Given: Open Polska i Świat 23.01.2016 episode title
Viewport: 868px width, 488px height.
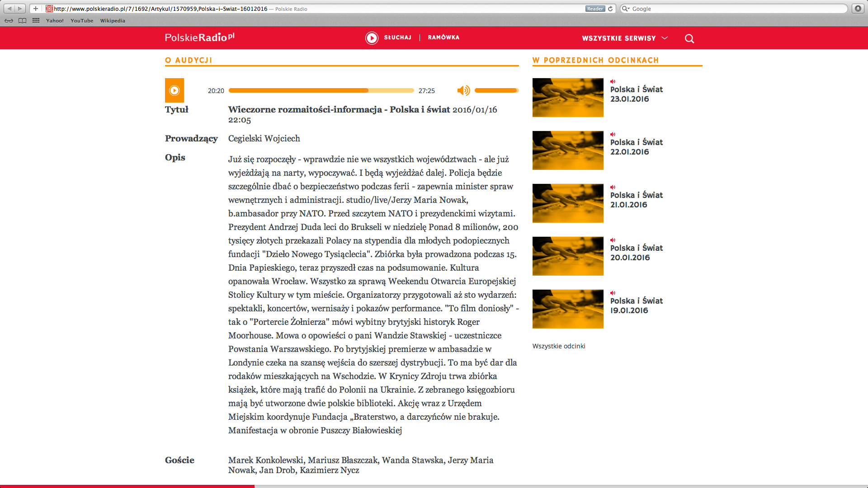Looking at the screenshot, I should pos(637,94).
